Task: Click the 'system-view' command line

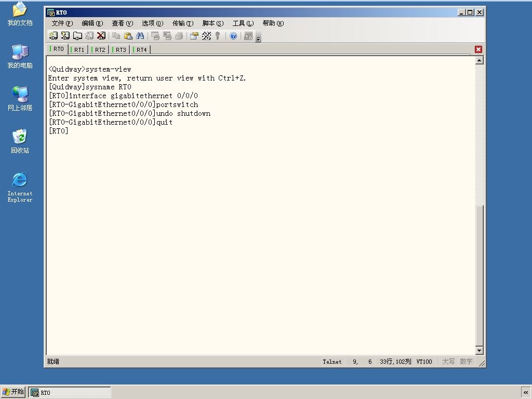Action: click(x=89, y=69)
